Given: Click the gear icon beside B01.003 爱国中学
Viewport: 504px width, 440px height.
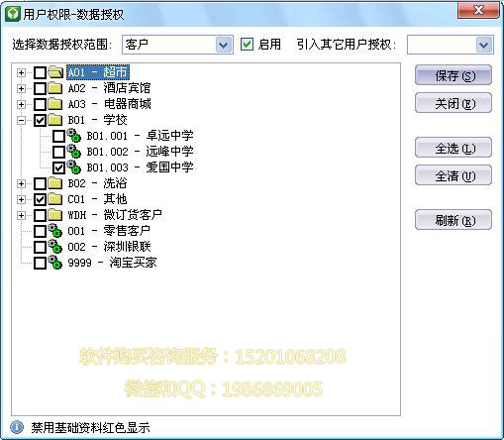Looking at the screenshot, I should pyautogui.click(x=74, y=167).
